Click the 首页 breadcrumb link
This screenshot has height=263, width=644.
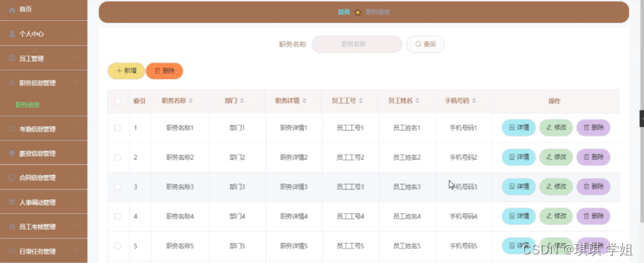(x=344, y=12)
